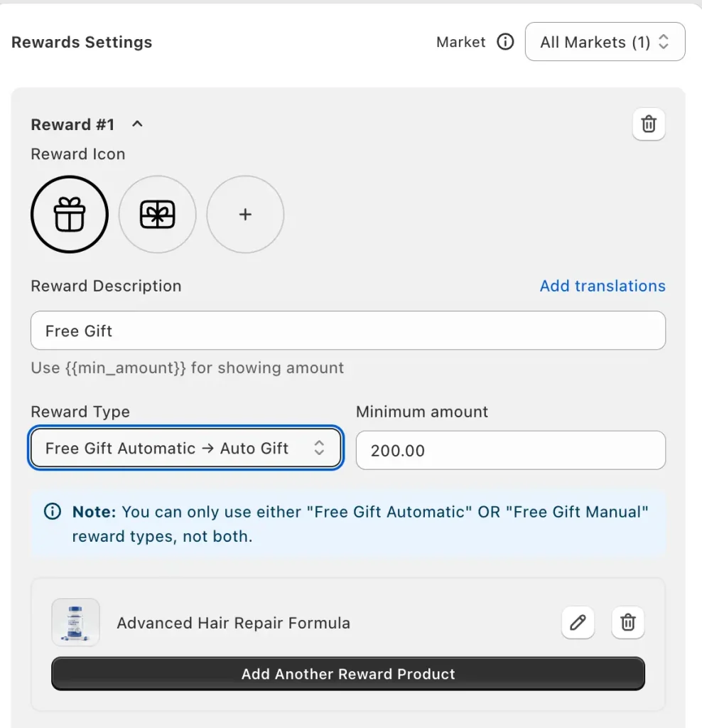
Task: Click Add Another Reward Product button
Action: (348, 674)
